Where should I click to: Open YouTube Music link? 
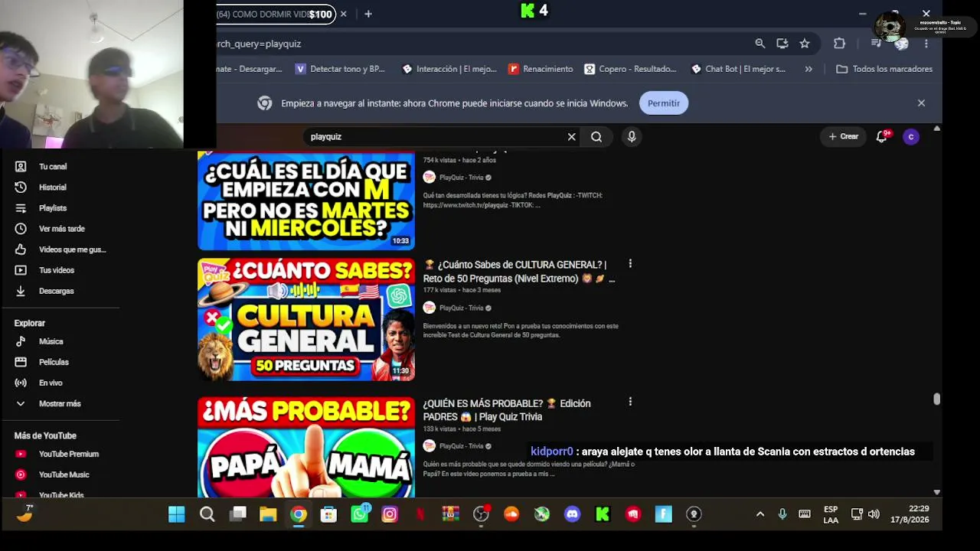click(x=64, y=474)
